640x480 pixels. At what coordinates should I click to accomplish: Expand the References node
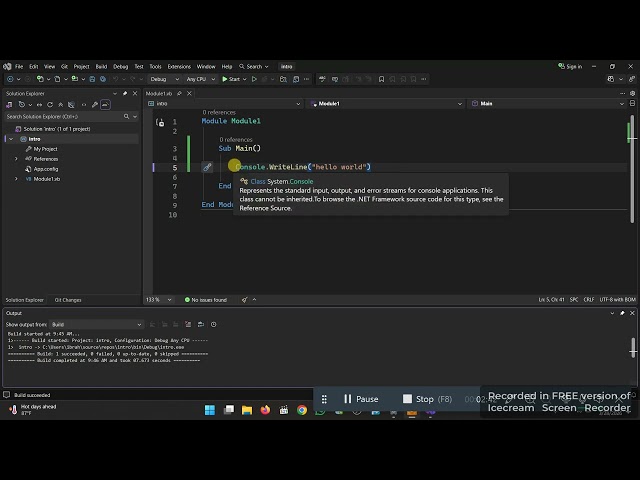[x=16, y=159]
